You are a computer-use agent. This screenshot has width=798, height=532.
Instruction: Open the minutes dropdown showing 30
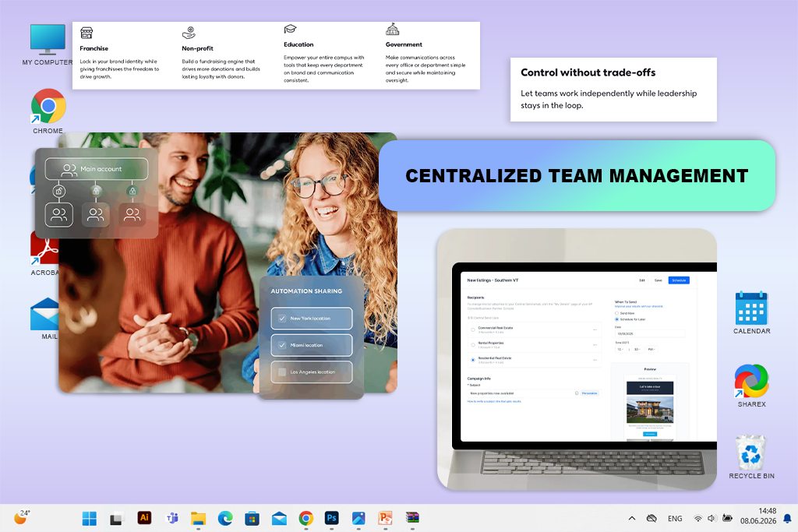pyautogui.click(x=637, y=350)
